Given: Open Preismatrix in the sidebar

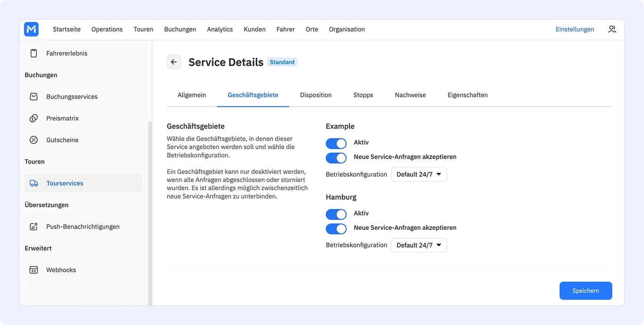Looking at the screenshot, I should tap(83, 118).
